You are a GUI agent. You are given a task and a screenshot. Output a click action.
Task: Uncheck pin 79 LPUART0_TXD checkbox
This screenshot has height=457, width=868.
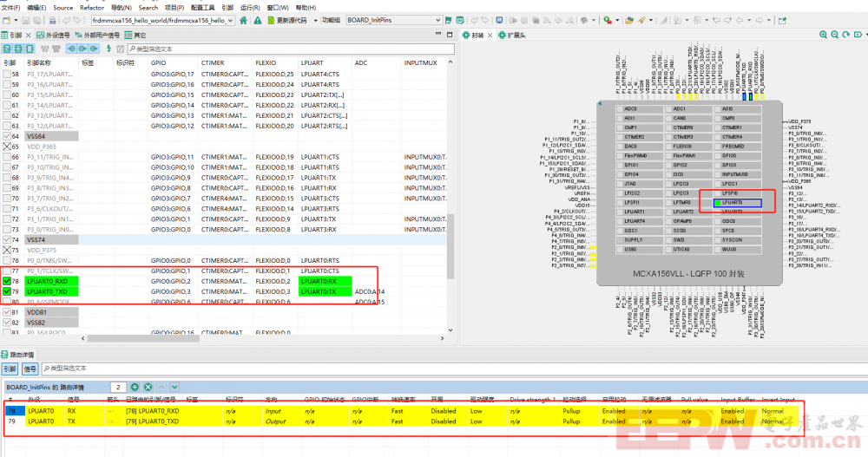click(x=7, y=291)
